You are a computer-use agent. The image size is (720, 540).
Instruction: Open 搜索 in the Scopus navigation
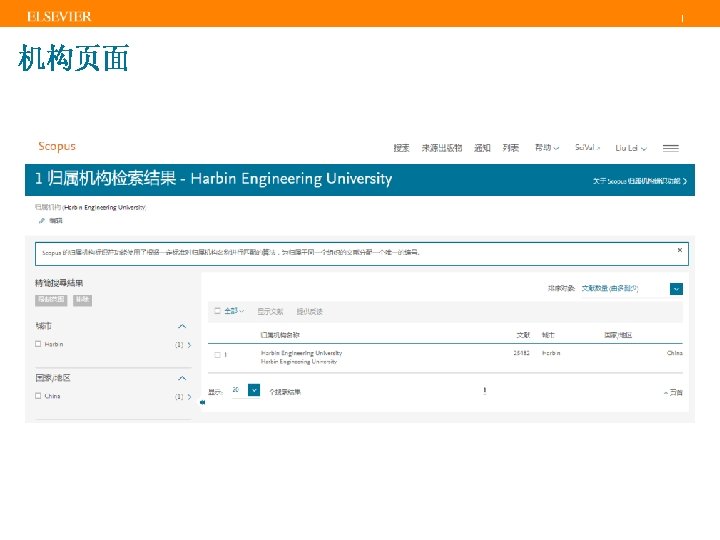click(401, 148)
